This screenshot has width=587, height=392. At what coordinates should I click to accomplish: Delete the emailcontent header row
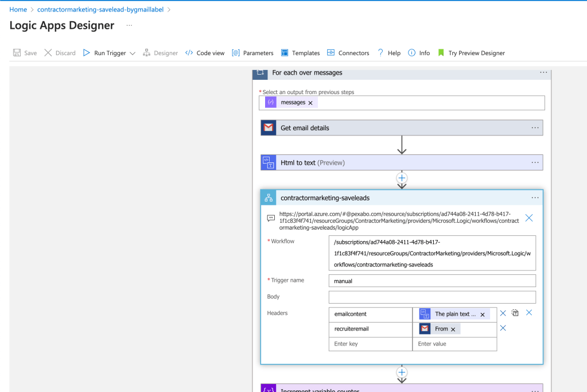pos(503,313)
